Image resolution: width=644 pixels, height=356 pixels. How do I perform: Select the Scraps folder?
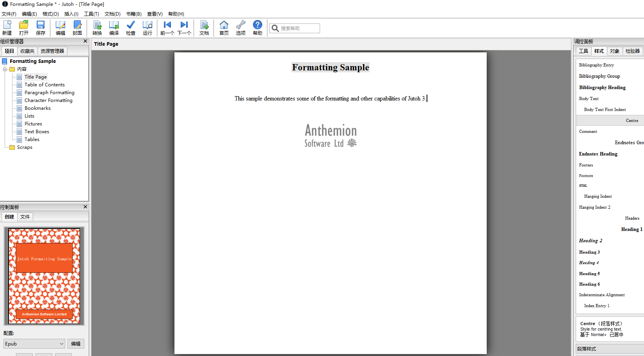pos(25,147)
